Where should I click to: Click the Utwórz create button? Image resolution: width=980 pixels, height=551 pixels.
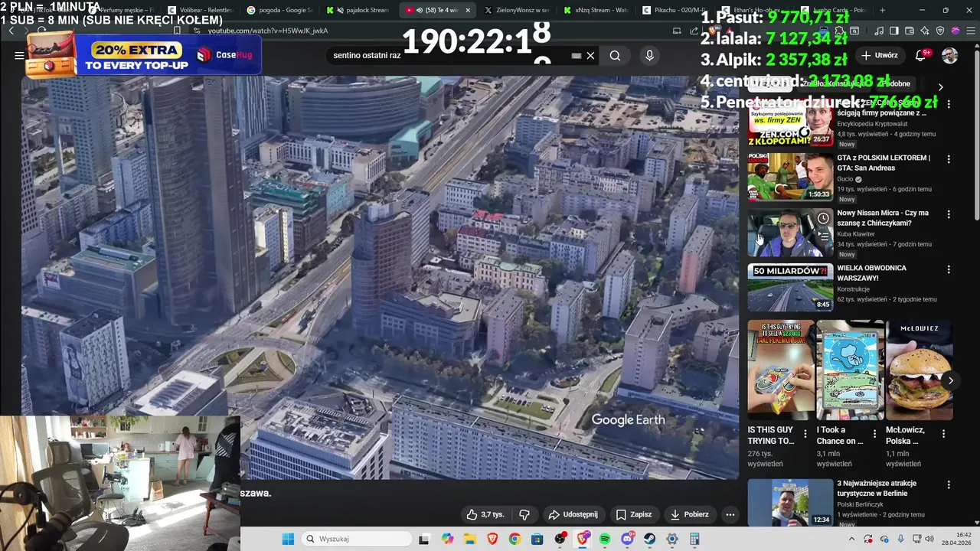[x=880, y=55]
